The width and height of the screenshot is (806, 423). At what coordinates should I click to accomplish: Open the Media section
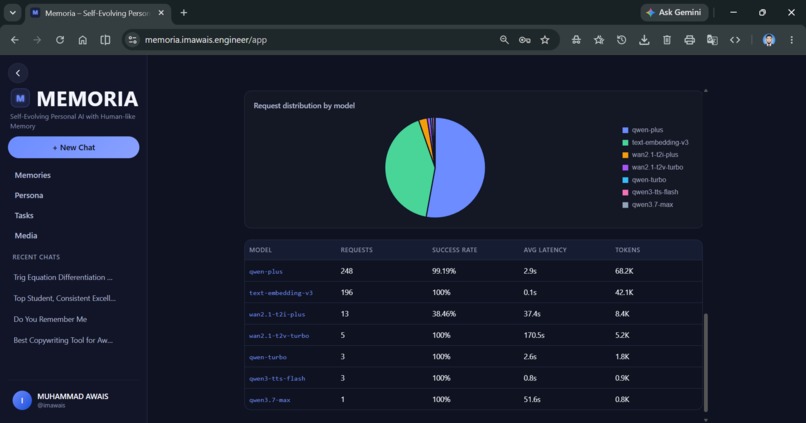click(26, 235)
